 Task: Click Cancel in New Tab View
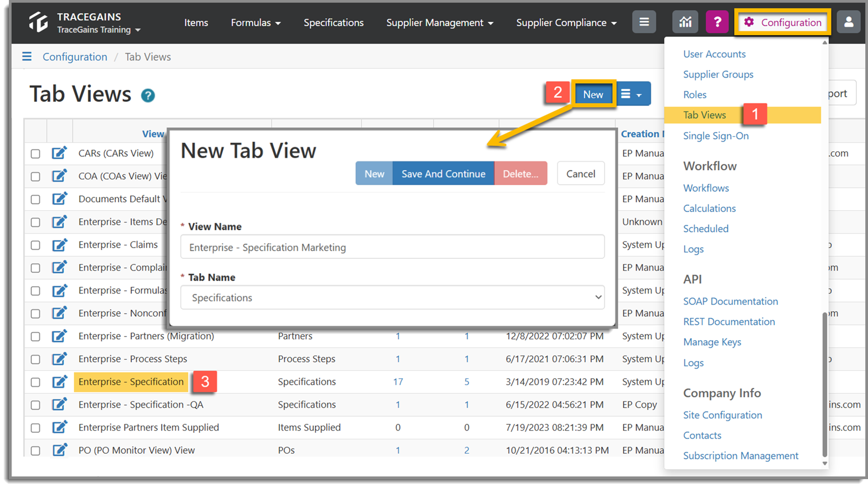[580, 173]
